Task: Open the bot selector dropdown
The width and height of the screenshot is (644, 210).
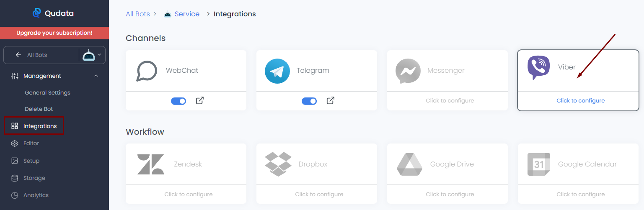Action: point(93,55)
